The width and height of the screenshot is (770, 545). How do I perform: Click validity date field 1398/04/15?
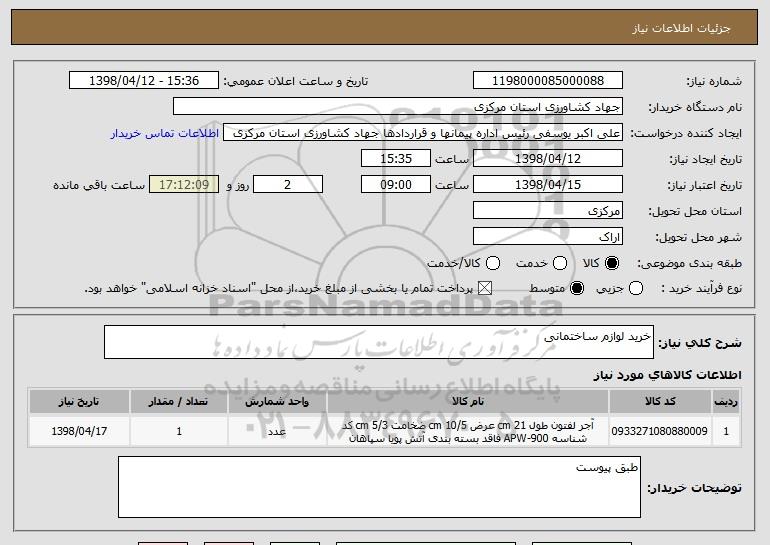pos(548,185)
